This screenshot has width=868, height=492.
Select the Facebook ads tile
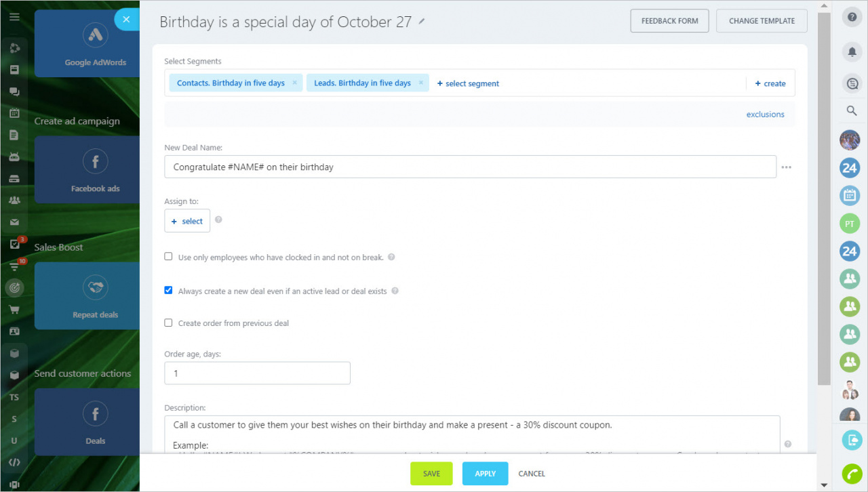96,169
